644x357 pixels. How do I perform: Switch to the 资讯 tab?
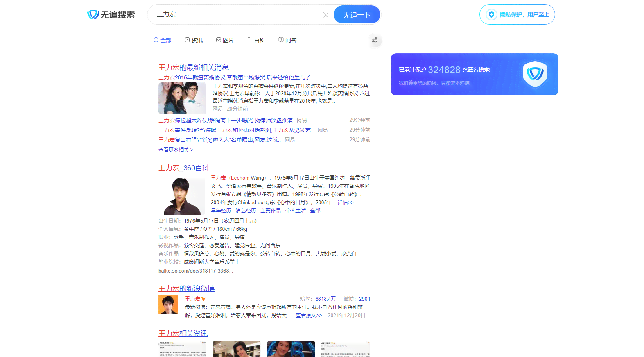point(194,40)
